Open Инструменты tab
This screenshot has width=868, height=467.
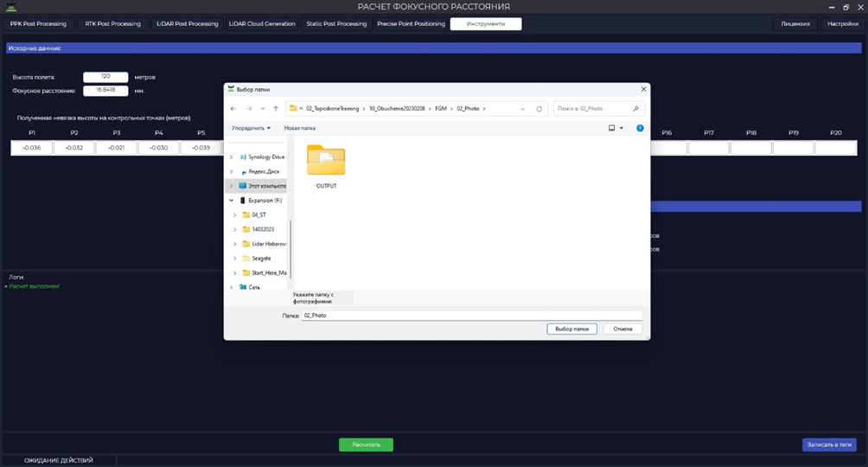(x=486, y=24)
